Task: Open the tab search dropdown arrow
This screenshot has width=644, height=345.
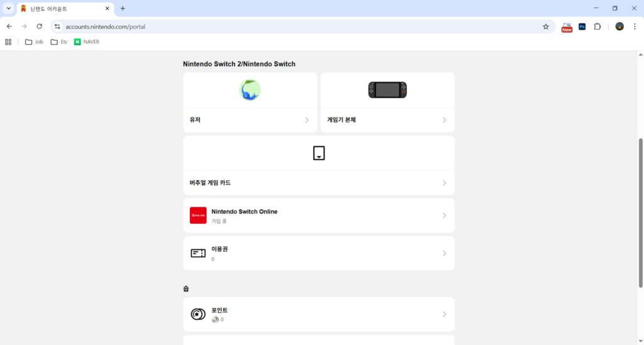Action: point(9,8)
